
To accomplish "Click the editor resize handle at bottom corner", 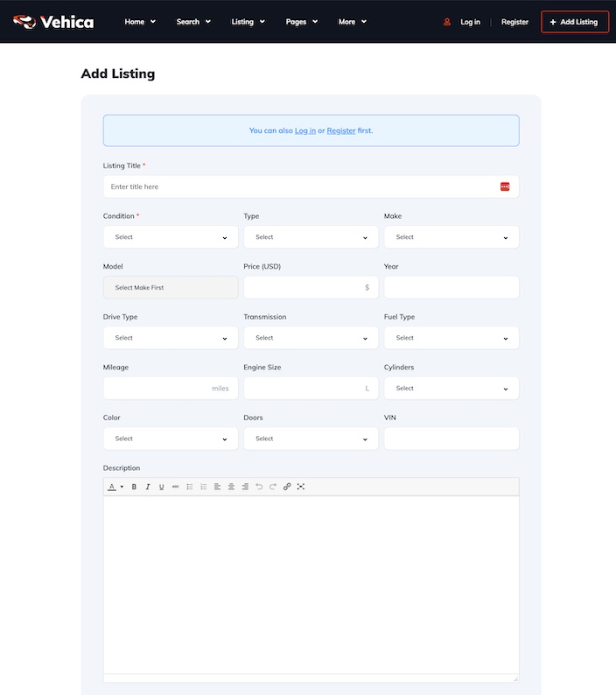I will click(x=515, y=678).
